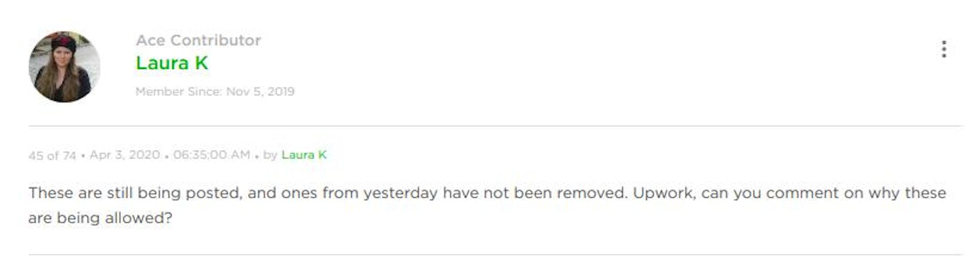
Task: Open the three-dot post options menu
Action: [944, 49]
